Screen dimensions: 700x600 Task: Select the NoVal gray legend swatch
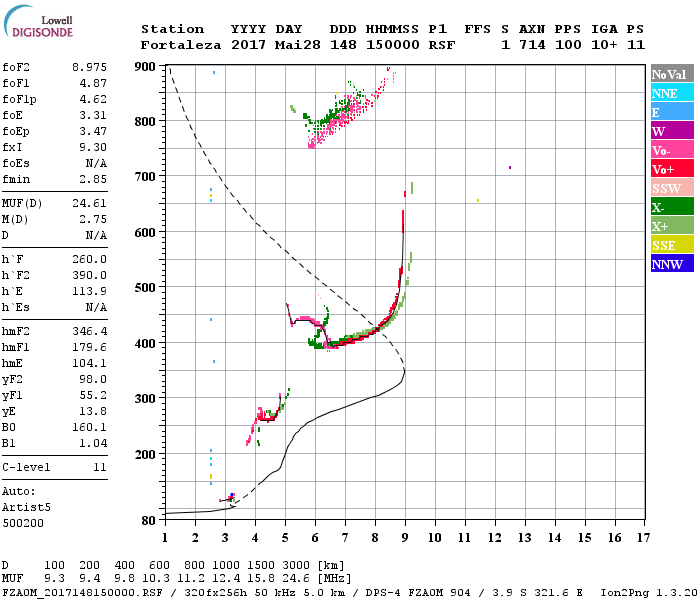tap(672, 74)
